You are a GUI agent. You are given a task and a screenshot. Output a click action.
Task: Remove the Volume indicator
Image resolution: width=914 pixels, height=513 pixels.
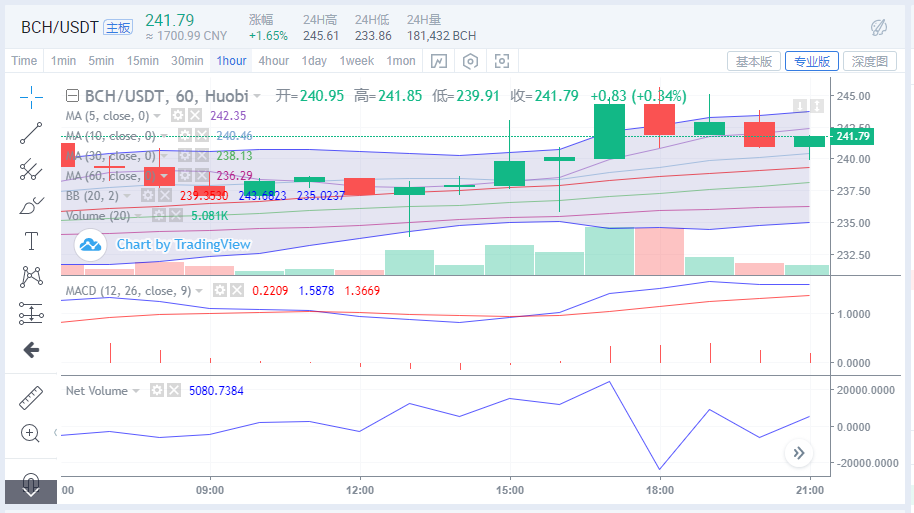(175, 216)
